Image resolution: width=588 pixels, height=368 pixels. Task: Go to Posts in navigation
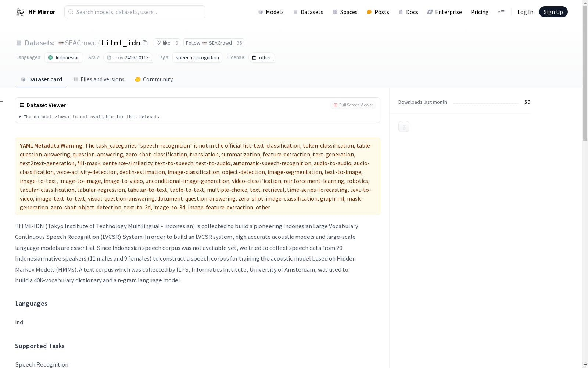point(378,12)
